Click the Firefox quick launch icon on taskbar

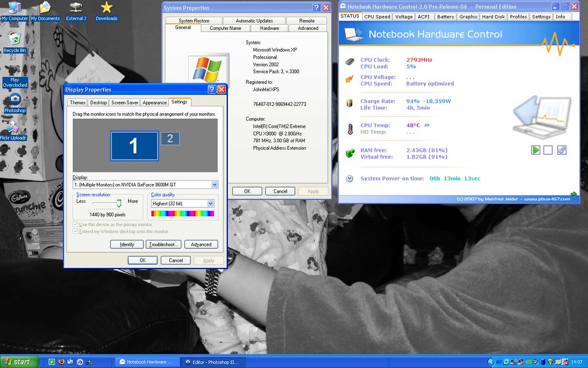61,362
